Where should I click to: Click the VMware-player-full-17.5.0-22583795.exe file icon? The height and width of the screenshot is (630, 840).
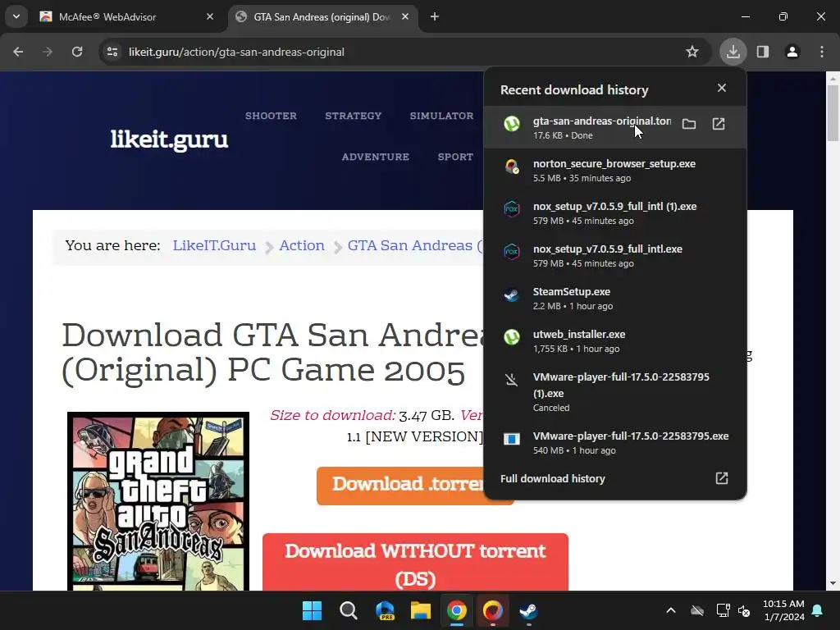pos(512,439)
